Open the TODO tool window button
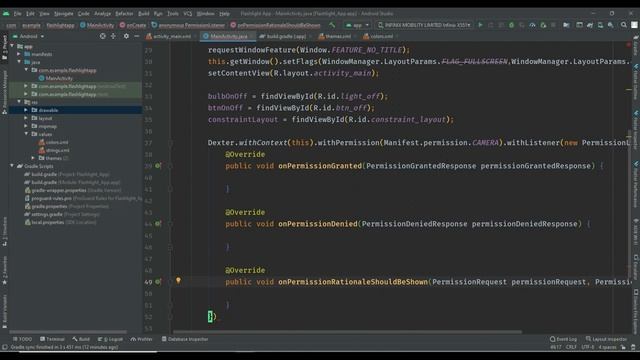Screen dimensions: 640x360 [x=22, y=339]
